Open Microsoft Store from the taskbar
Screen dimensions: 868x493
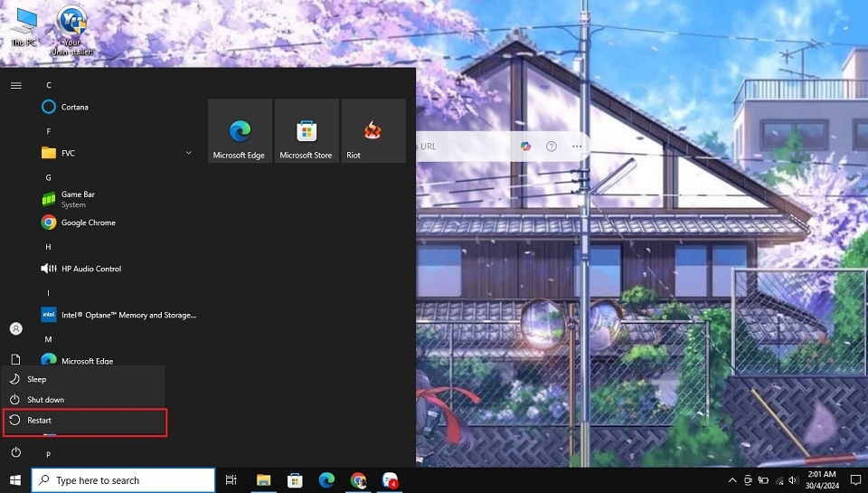295,480
